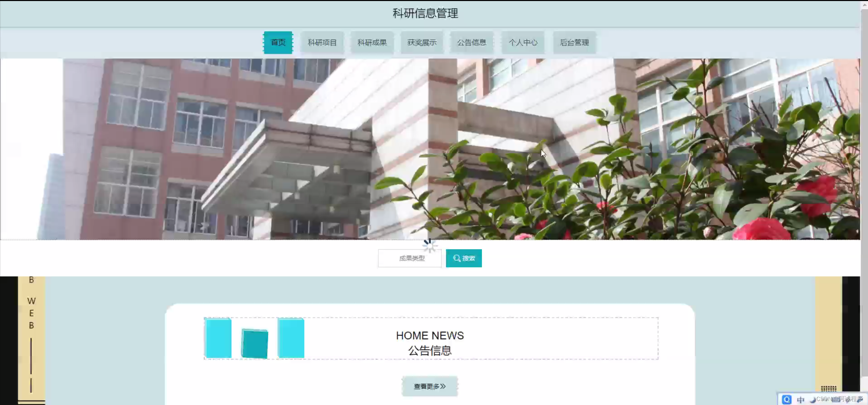868x405 pixels.
Task: Switch to the 科研成果 tab
Action: [372, 42]
